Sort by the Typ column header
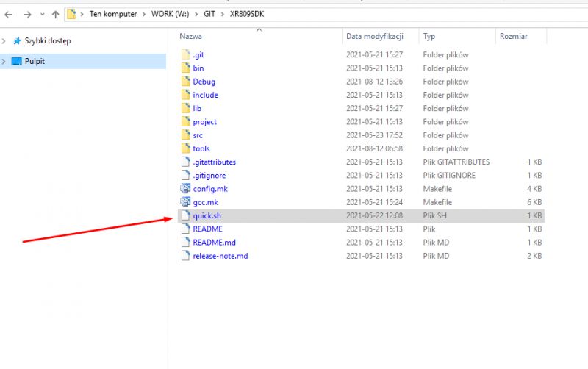 click(x=429, y=36)
